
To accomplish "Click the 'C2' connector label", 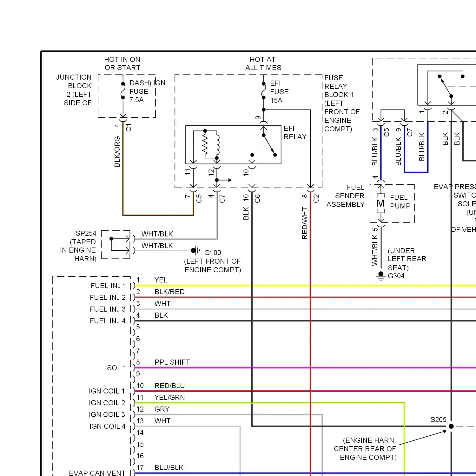I will coord(316,199).
